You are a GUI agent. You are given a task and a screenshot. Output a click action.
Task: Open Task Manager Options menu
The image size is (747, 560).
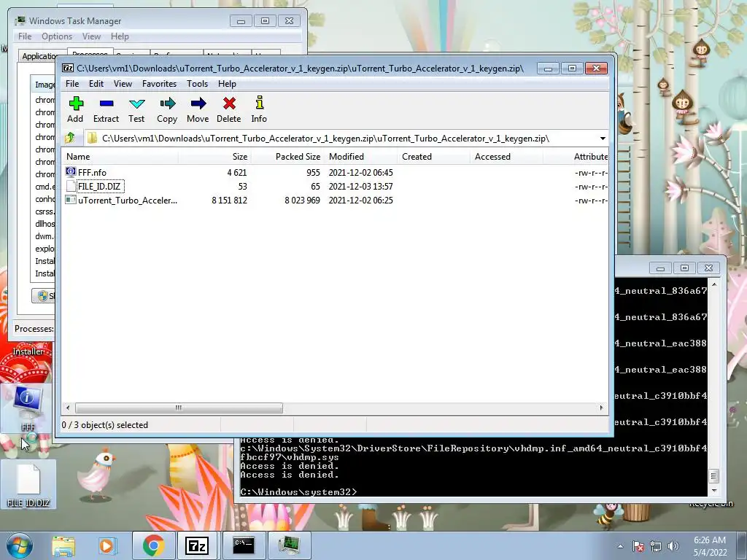pos(57,36)
